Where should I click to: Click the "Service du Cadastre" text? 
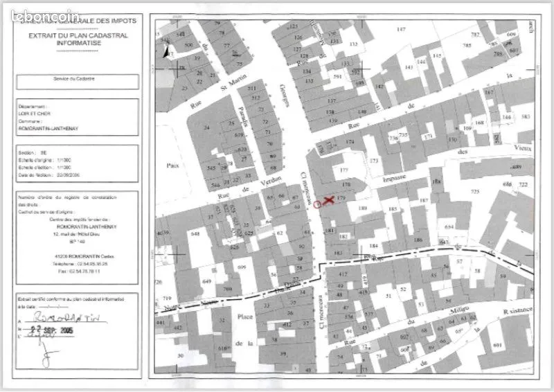click(74, 79)
